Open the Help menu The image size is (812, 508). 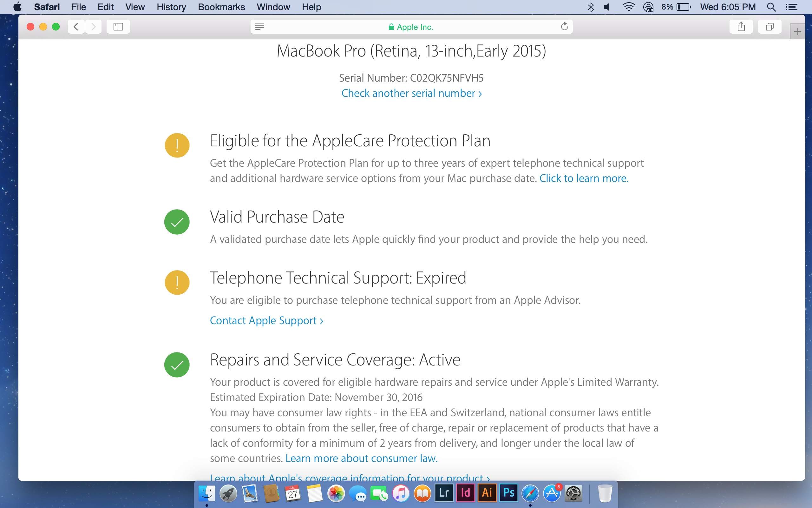(311, 7)
